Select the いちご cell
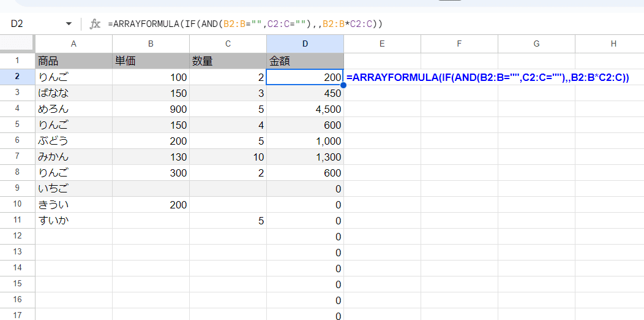The width and height of the screenshot is (644, 320). [74, 188]
